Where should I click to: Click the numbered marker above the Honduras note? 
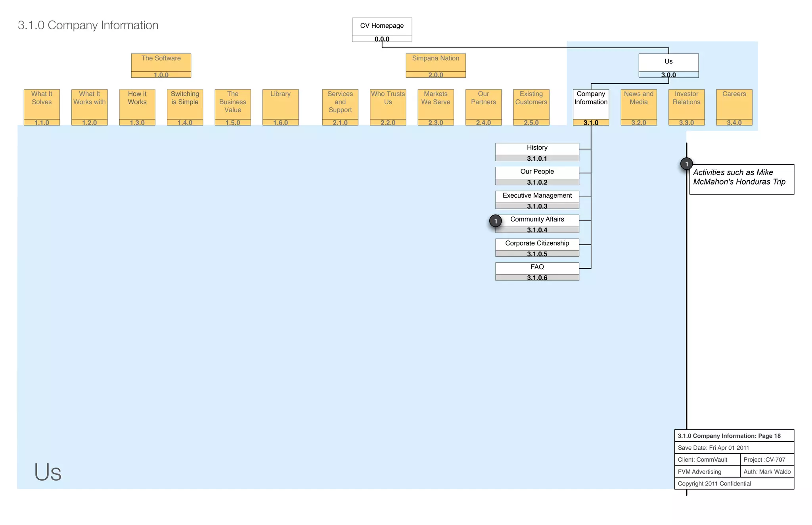[x=686, y=164]
